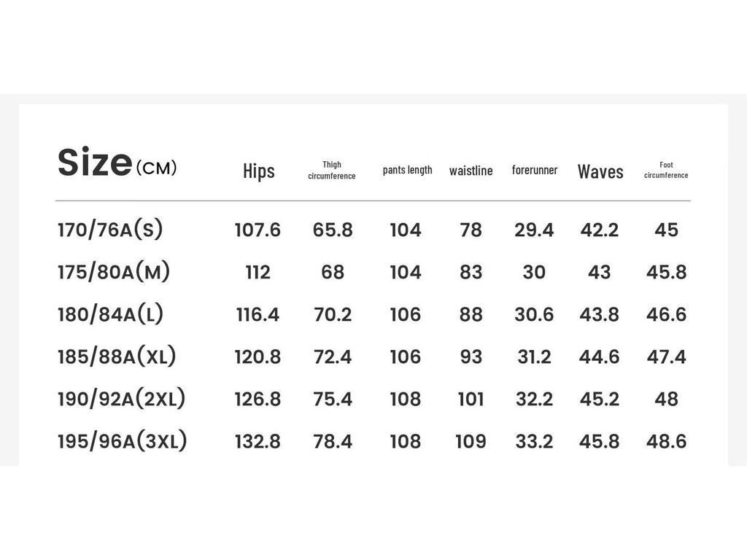This screenshot has width=747, height=560.
Task: Click the Thigh circumference column header
Action: [x=332, y=170]
